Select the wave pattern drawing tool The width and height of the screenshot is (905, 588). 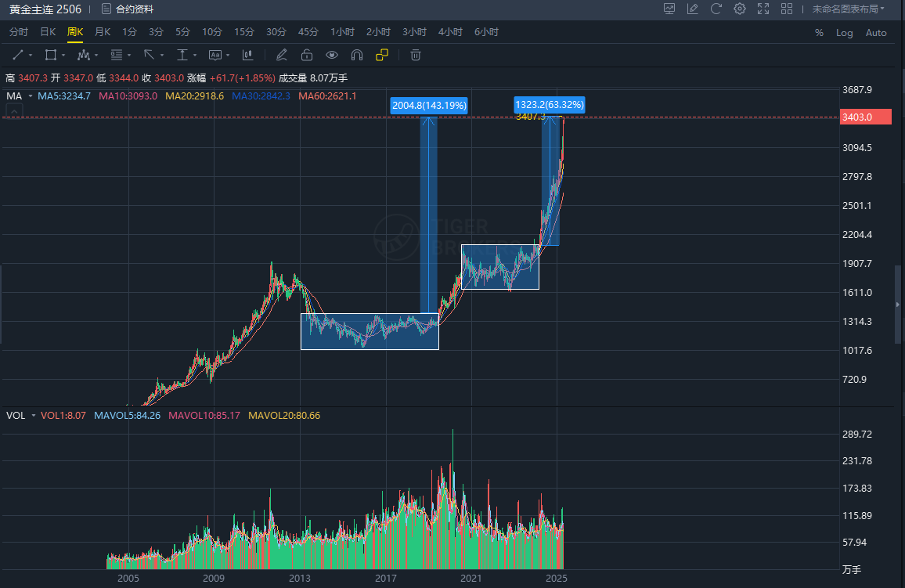pyautogui.click(x=84, y=55)
